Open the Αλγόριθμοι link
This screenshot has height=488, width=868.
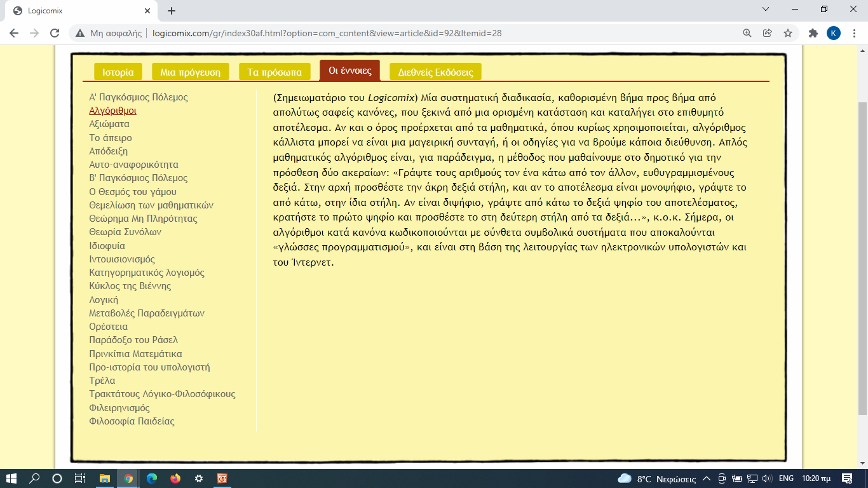[x=112, y=111]
